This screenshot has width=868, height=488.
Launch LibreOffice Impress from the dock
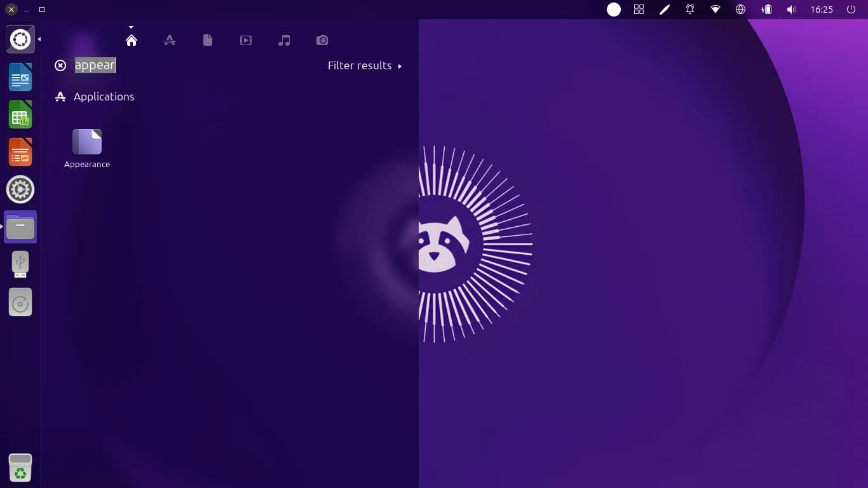pyautogui.click(x=20, y=152)
